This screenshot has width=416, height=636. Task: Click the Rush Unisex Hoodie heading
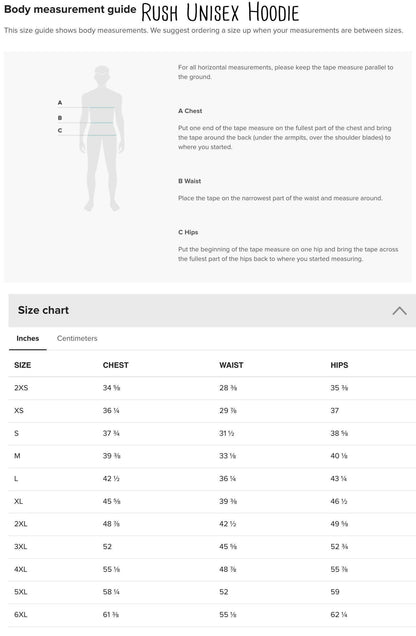(220, 12)
